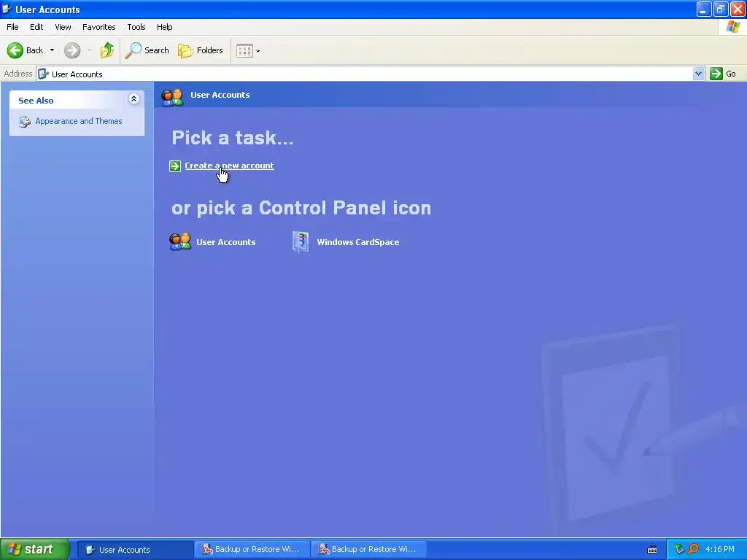The image size is (747, 560).
Task: Close the User Accounts window
Action: coord(738,9)
